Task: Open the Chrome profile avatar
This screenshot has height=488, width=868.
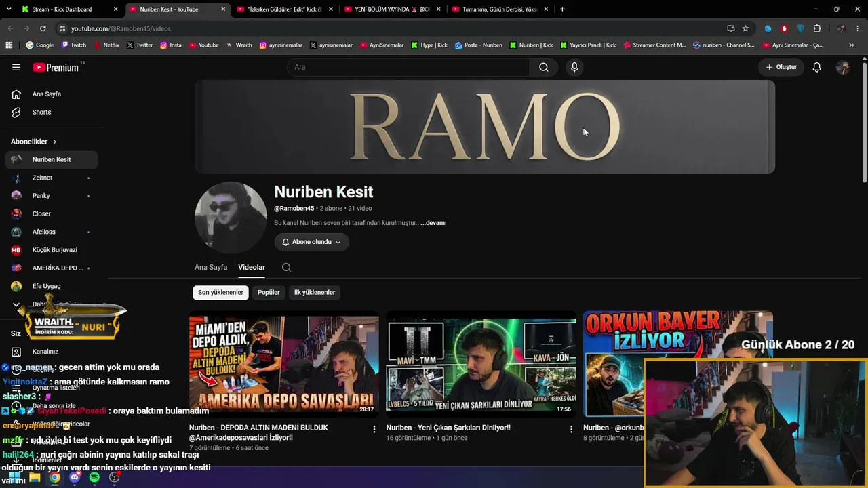Action: click(841, 28)
